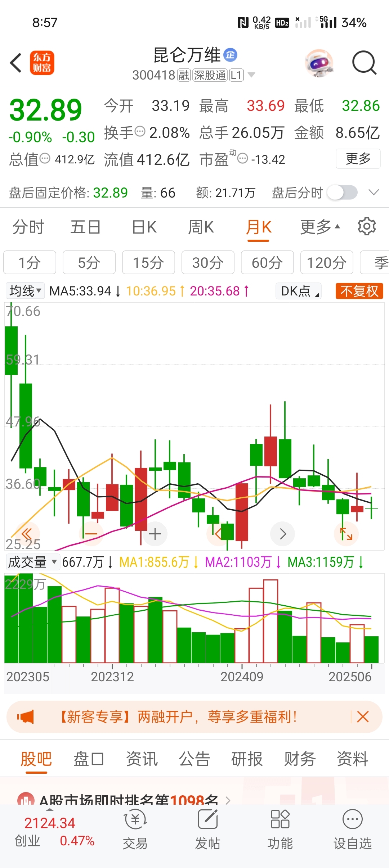Tap the megaphone promo icon
Screen dimensions: 389x868
pos(25,717)
